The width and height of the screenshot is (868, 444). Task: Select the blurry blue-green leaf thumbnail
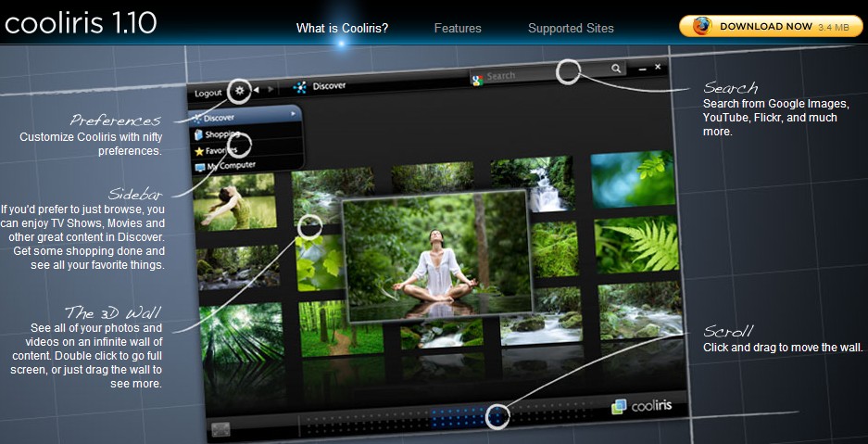point(632,178)
